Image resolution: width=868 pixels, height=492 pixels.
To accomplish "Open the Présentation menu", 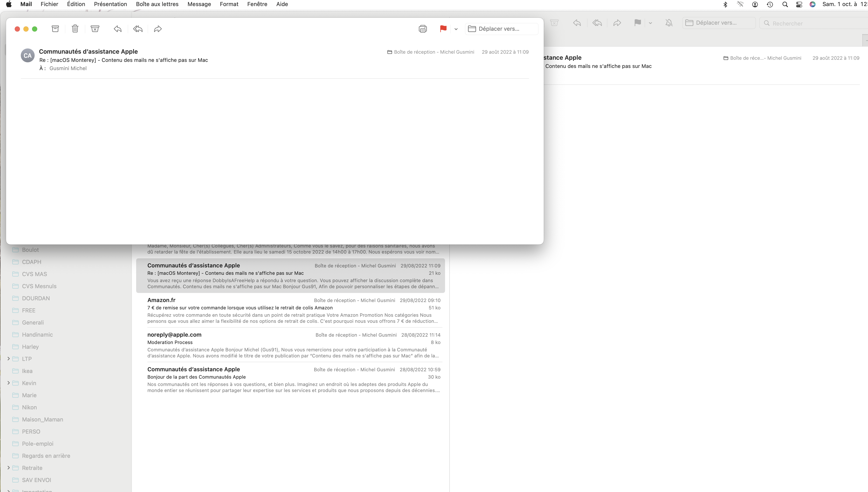I will coord(110,4).
